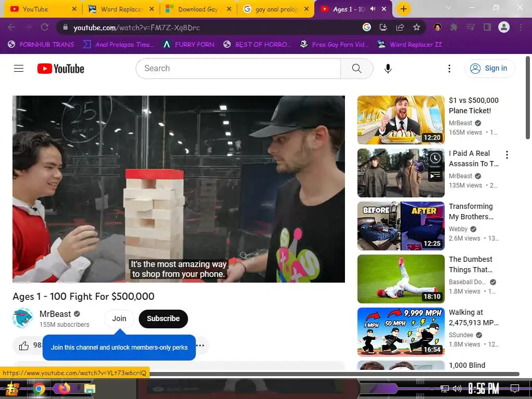Mute the Ages 1 - 100 tab audio

(373, 9)
